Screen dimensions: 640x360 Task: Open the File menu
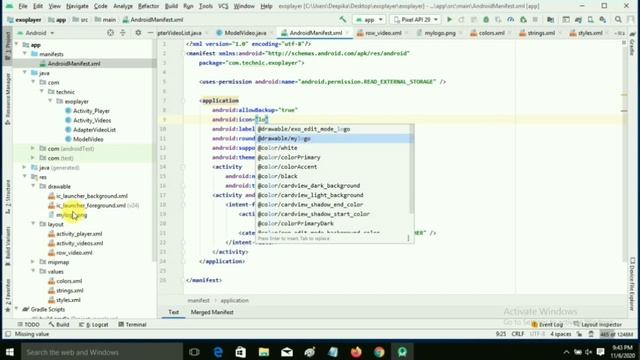click(x=23, y=6)
